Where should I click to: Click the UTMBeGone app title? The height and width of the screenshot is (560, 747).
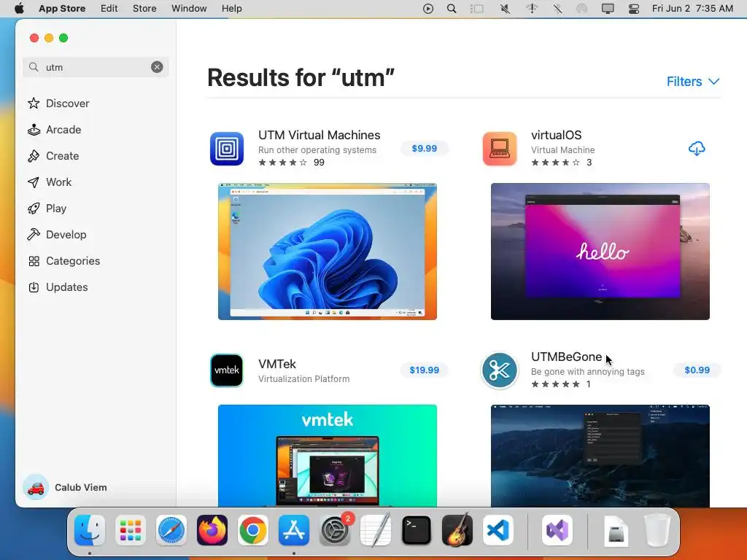[x=566, y=357]
